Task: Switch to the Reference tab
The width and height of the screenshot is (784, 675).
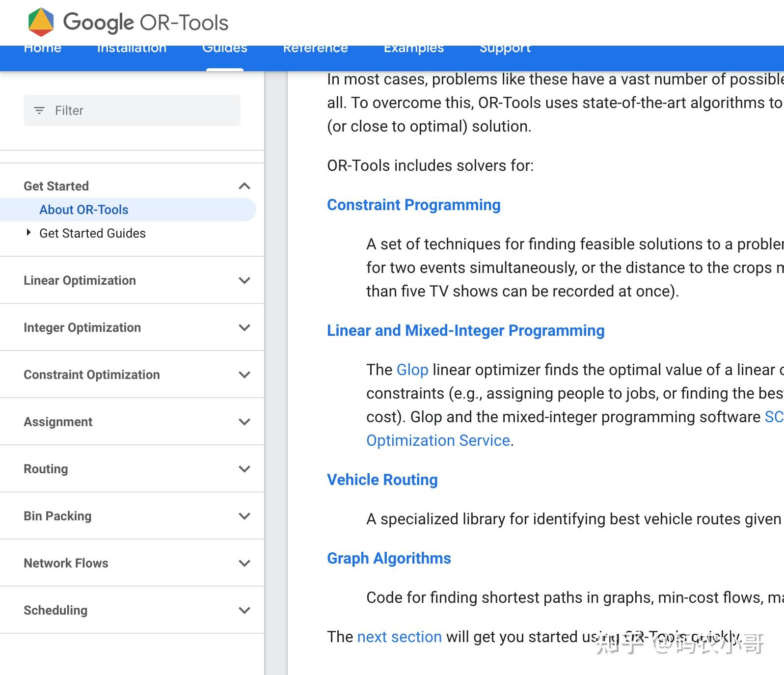Action: 315,49
